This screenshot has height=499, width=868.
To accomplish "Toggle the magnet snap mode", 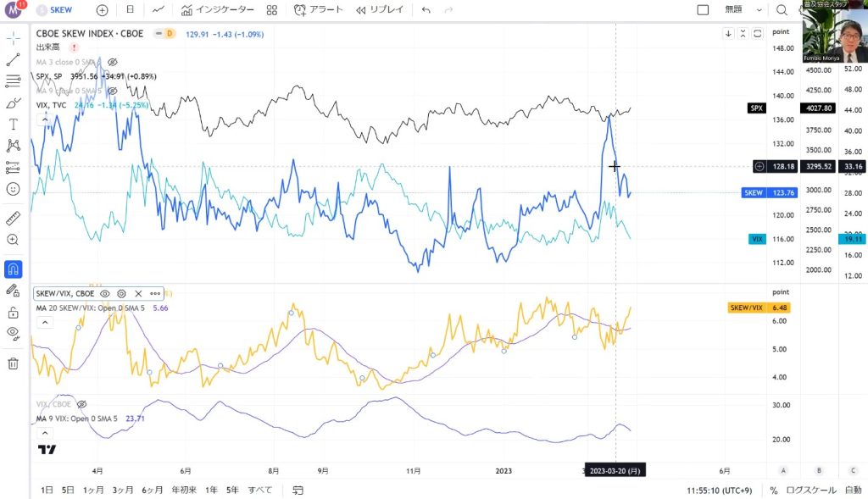I will [14, 269].
